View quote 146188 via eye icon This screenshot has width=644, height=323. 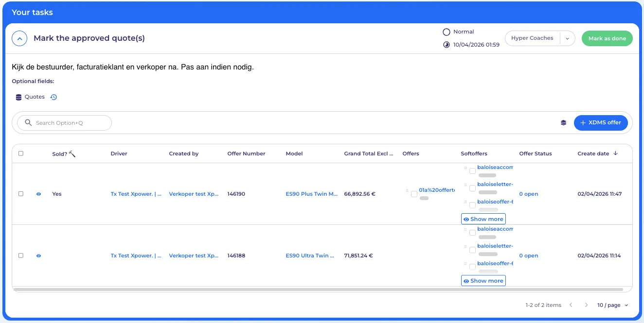coord(38,255)
